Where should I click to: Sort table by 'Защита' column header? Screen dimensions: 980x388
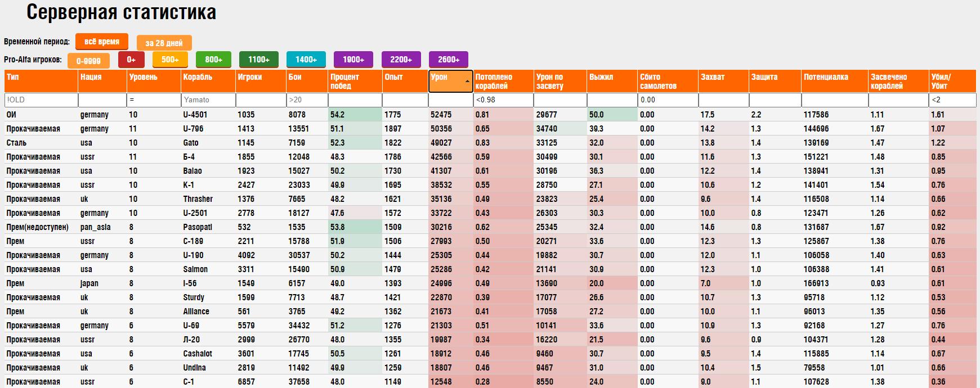click(775, 81)
